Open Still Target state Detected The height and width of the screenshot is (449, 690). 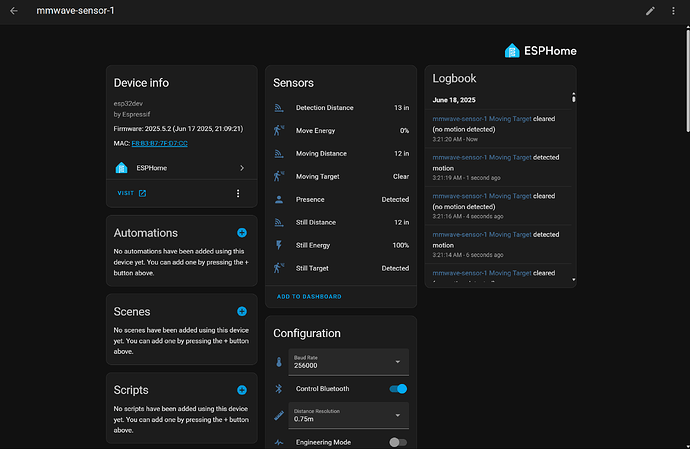(x=395, y=268)
